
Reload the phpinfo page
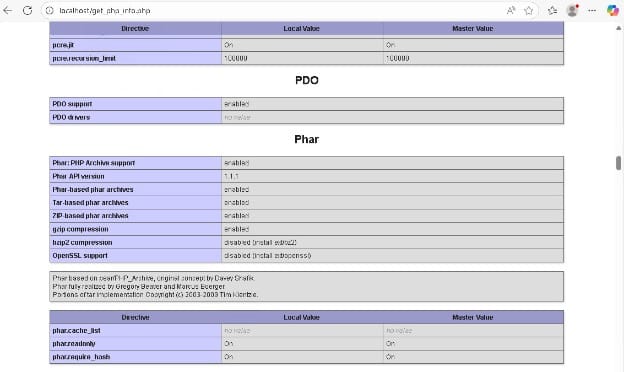click(27, 11)
